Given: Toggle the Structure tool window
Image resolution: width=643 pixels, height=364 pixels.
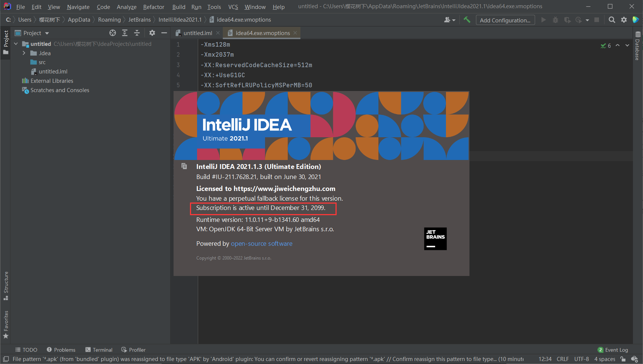Looking at the screenshot, I should click(6, 286).
